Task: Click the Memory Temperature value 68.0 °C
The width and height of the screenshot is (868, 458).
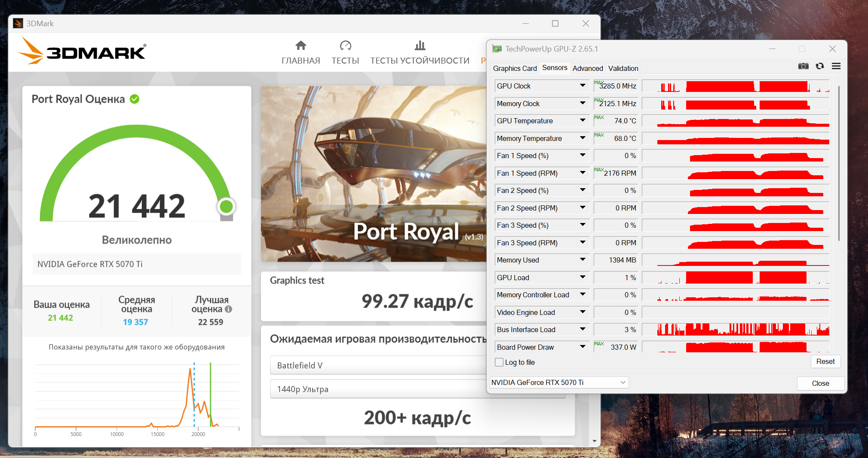Action: (615, 138)
